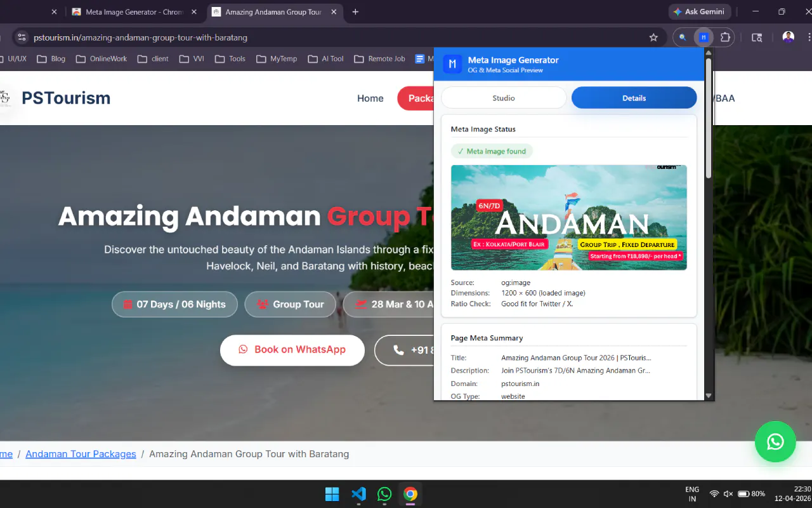
Task: Open the Wi-Fi network tray icon
Action: point(714,494)
